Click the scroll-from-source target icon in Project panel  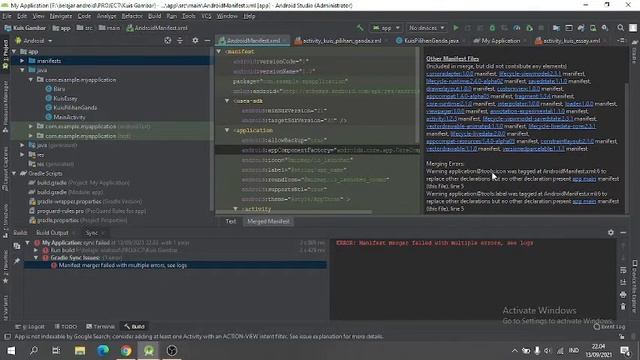[168, 41]
